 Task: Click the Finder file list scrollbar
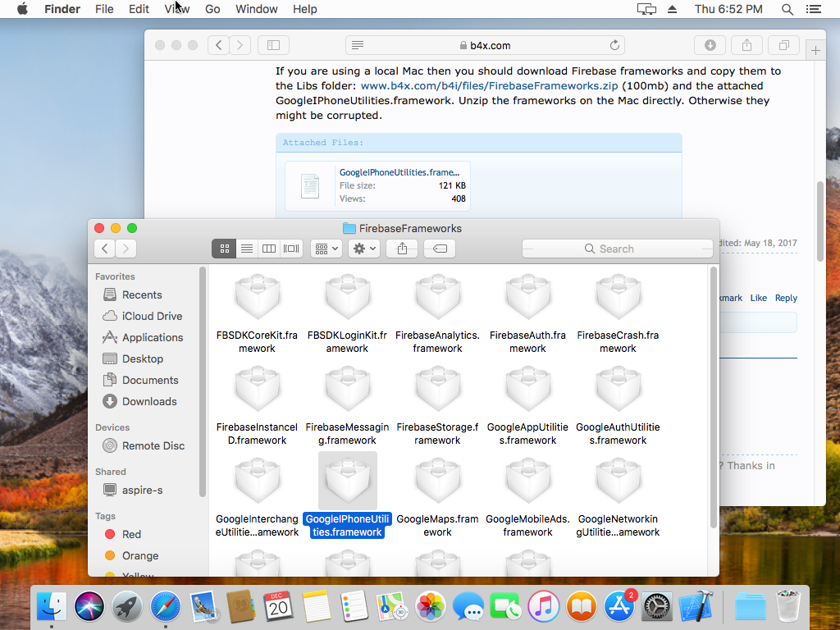tap(713, 398)
